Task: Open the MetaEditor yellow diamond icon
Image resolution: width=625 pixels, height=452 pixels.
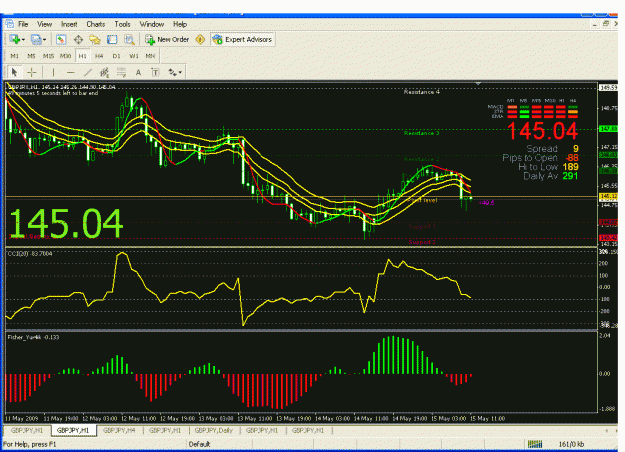Action: click(200, 39)
